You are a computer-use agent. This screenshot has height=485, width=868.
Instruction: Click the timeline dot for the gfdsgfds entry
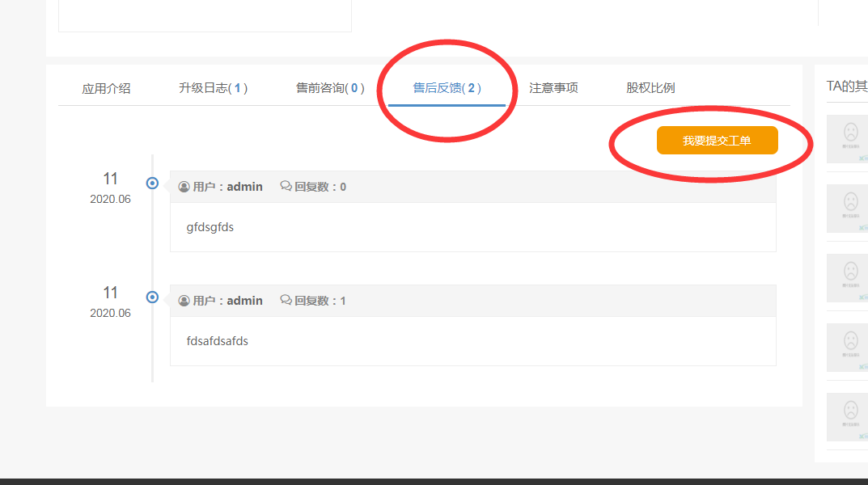pos(152,183)
